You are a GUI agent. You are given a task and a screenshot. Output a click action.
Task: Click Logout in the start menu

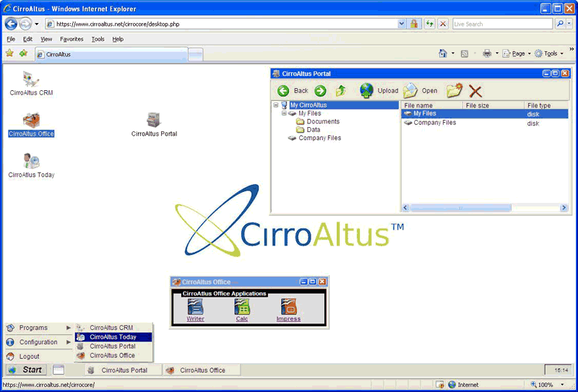(30, 357)
